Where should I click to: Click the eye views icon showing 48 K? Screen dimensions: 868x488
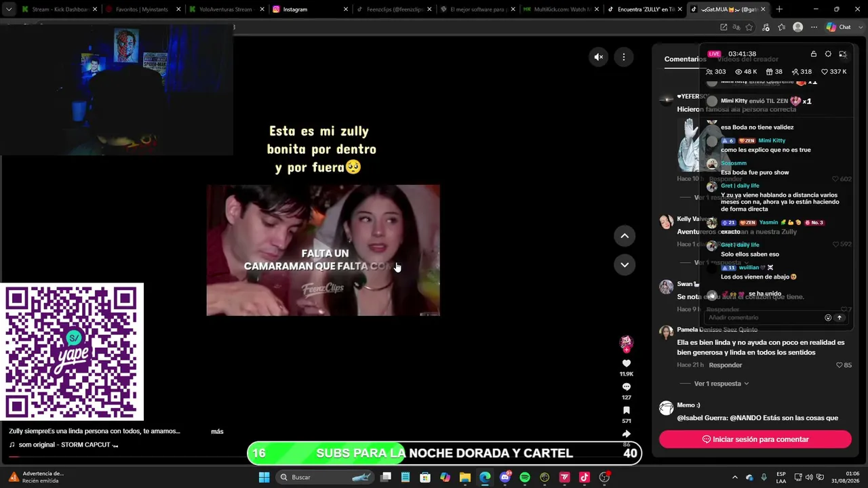pos(738,72)
